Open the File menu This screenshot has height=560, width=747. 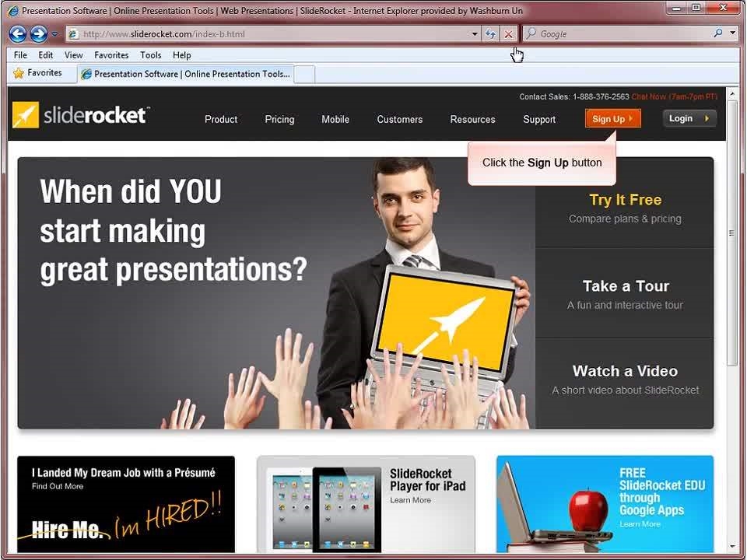pyautogui.click(x=20, y=54)
